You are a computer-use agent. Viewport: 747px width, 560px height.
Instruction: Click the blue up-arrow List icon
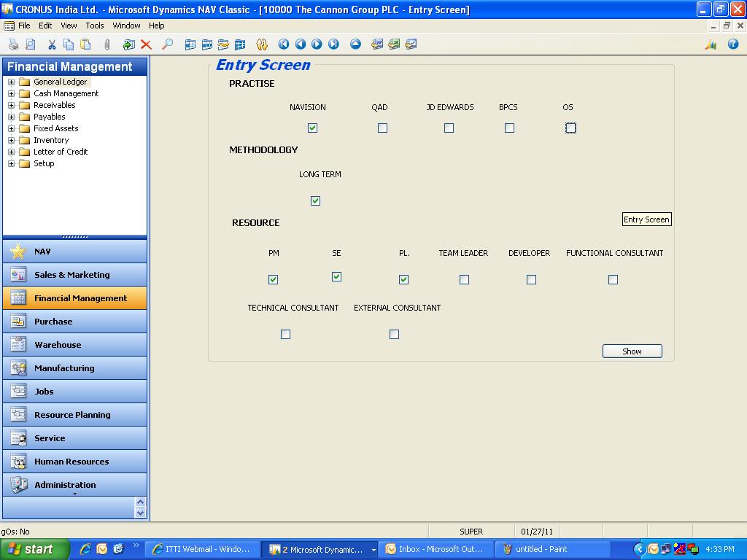[355, 44]
